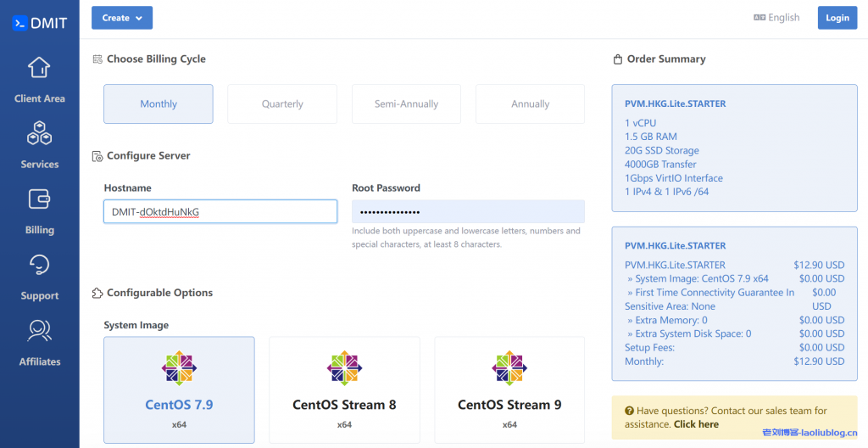Select CentOS 7.9 system image card
The width and height of the screenshot is (868, 448).
pos(179,389)
